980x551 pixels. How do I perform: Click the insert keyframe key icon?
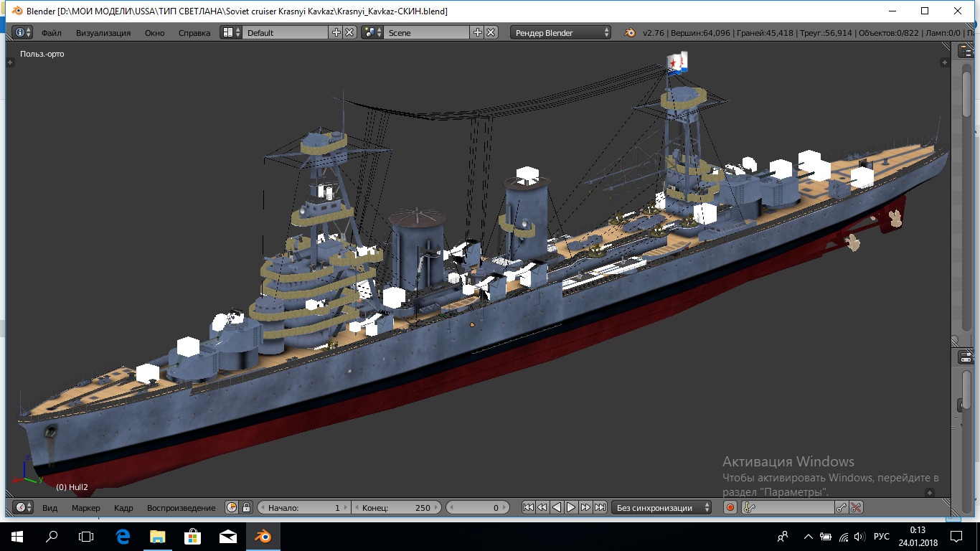pyautogui.click(x=842, y=507)
